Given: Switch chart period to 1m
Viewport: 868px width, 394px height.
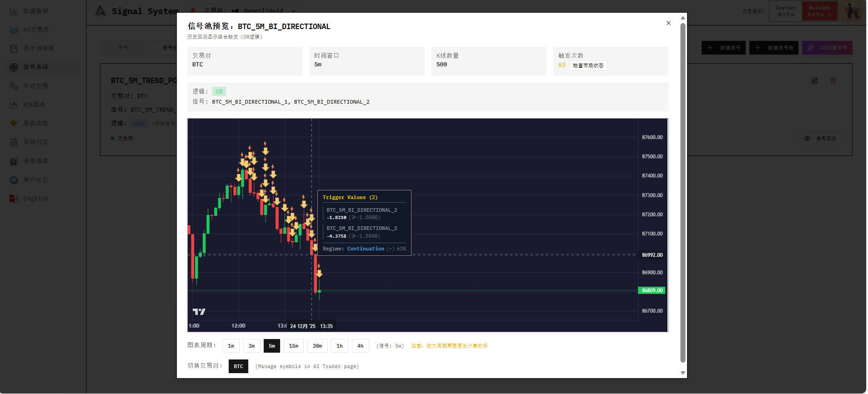Looking at the screenshot, I should click(231, 346).
